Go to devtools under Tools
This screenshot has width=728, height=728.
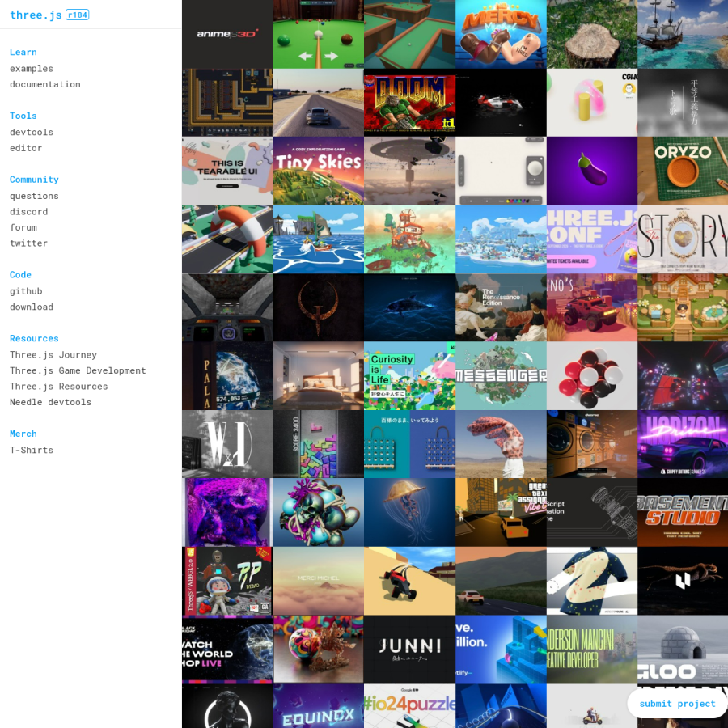32,132
